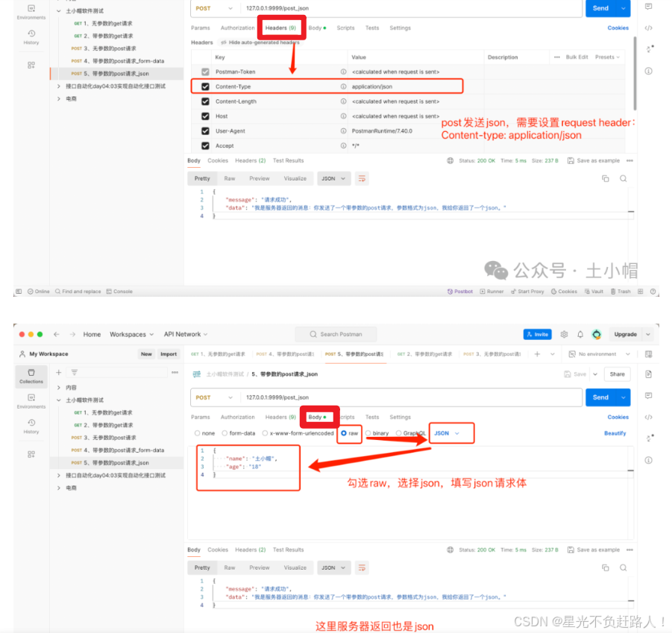Click Find and replace in the status bar

pos(78,292)
